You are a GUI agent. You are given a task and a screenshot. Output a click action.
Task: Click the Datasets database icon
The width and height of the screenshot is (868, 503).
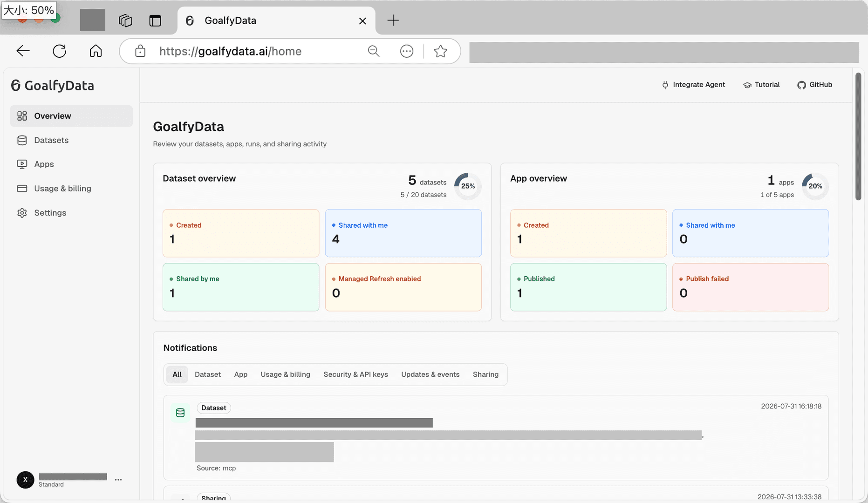(22, 140)
